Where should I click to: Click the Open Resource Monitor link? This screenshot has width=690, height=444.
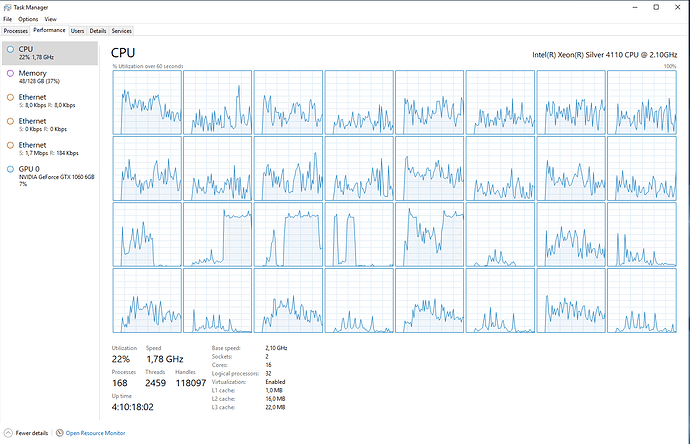pyautogui.click(x=96, y=433)
